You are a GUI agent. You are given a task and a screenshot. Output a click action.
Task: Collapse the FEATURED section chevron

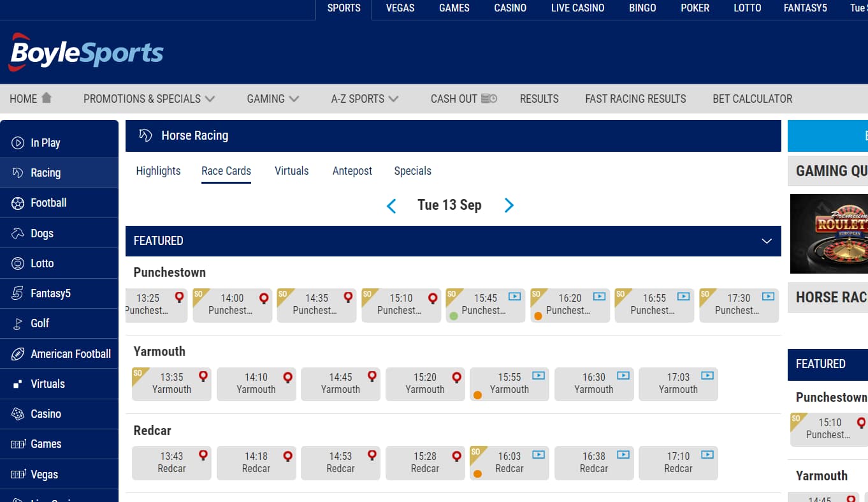tap(767, 241)
